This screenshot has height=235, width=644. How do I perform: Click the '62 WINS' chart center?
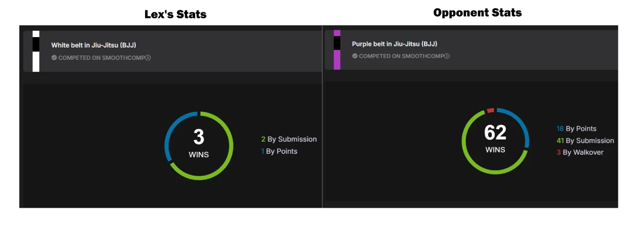[x=495, y=140]
